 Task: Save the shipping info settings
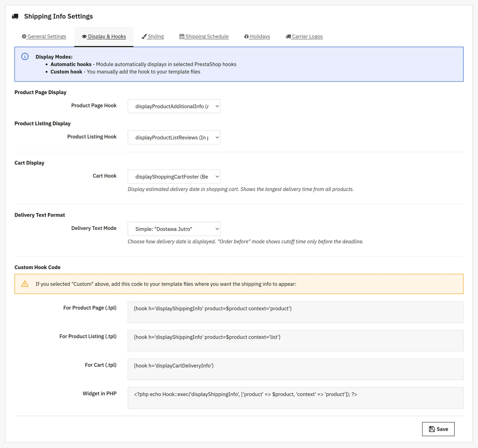pyautogui.click(x=438, y=429)
